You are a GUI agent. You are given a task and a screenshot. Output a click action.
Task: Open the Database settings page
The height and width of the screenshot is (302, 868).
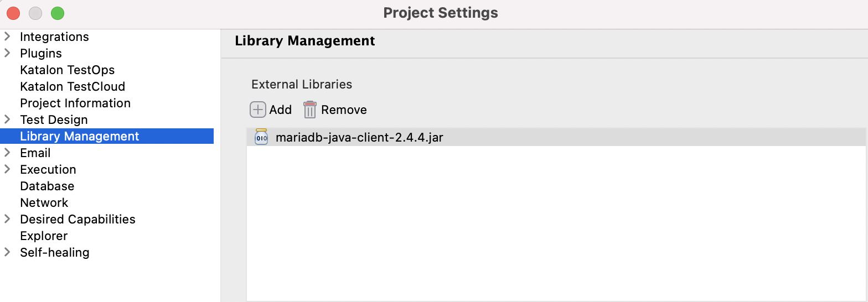pyautogui.click(x=47, y=186)
